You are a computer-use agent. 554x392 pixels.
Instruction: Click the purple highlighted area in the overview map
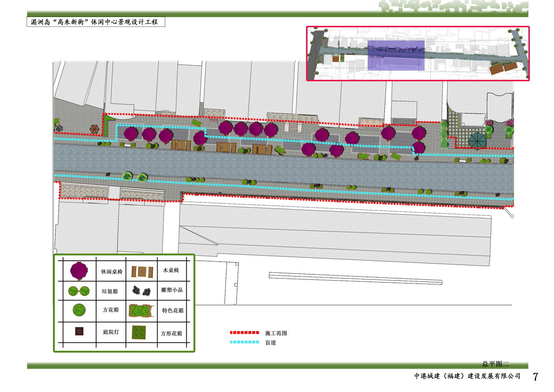pos(396,55)
